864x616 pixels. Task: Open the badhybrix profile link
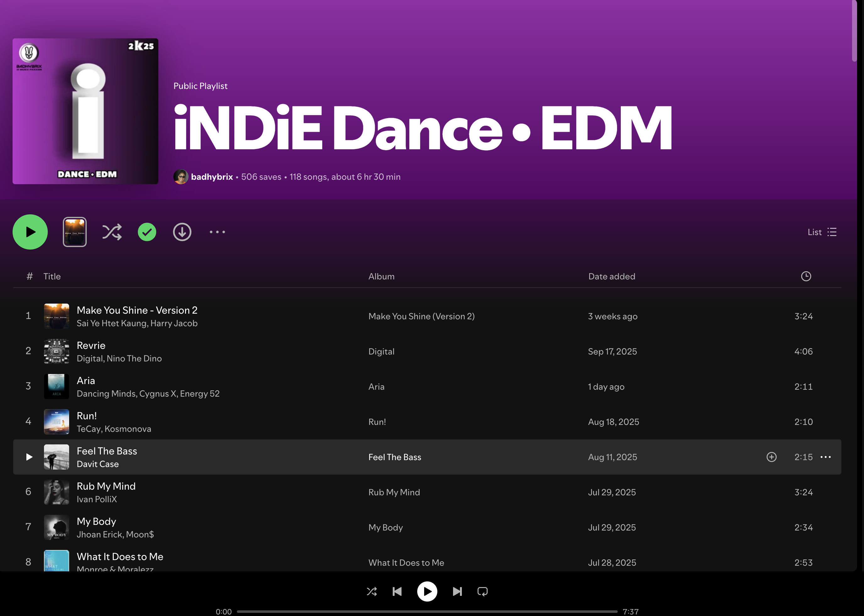click(x=212, y=177)
